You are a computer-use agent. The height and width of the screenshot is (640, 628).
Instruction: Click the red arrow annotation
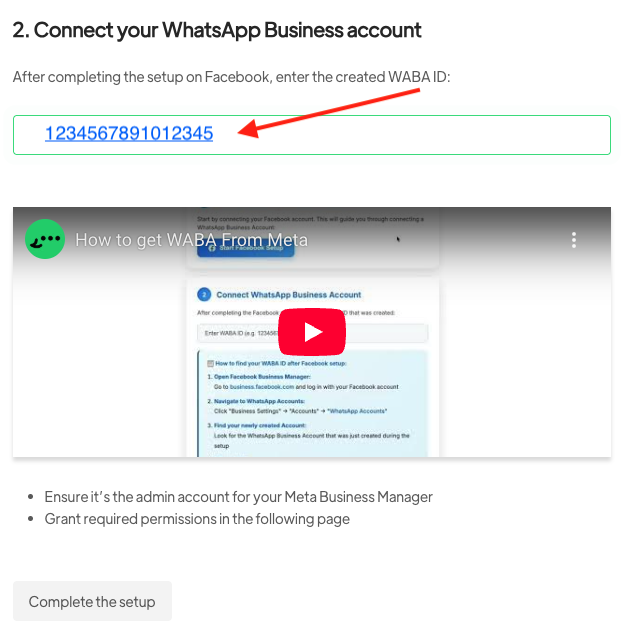329,113
